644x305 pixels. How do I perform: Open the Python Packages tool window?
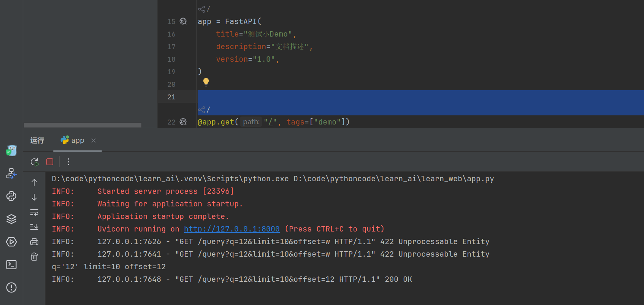pyautogui.click(x=11, y=219)
